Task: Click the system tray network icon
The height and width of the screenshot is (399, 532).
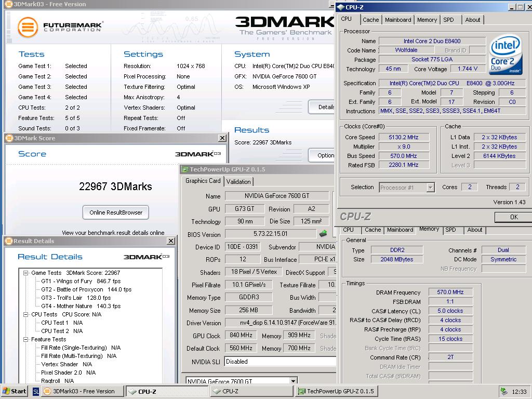Action: click(x=504, y=391)
